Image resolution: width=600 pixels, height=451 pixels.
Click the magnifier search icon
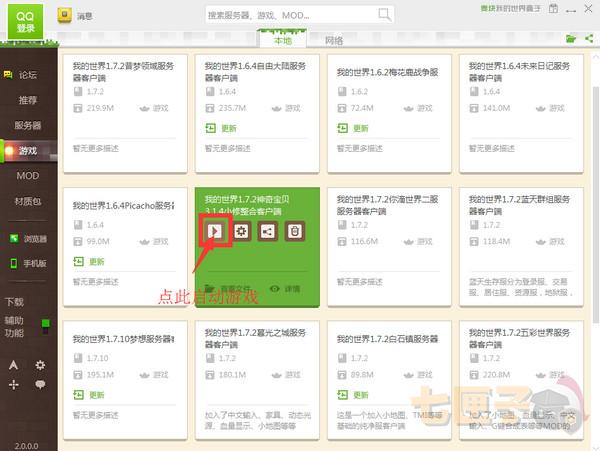click(384, 15)
